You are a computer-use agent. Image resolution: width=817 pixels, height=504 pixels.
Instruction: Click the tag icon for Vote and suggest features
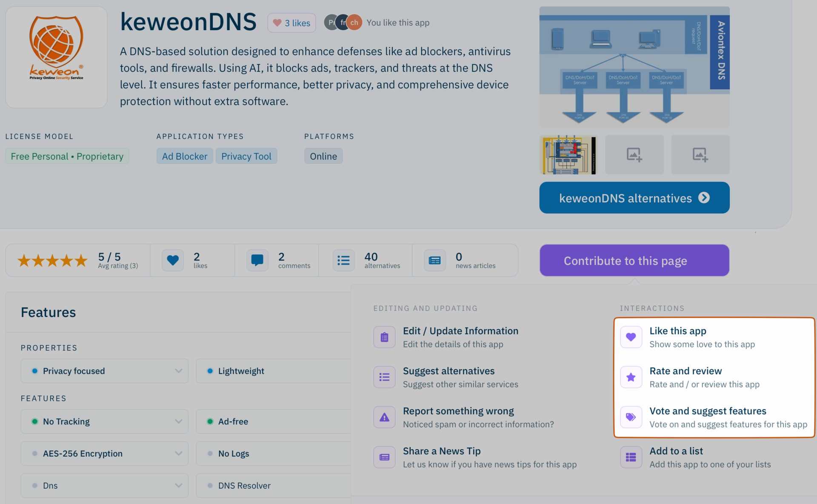click(x=631, y=417)
